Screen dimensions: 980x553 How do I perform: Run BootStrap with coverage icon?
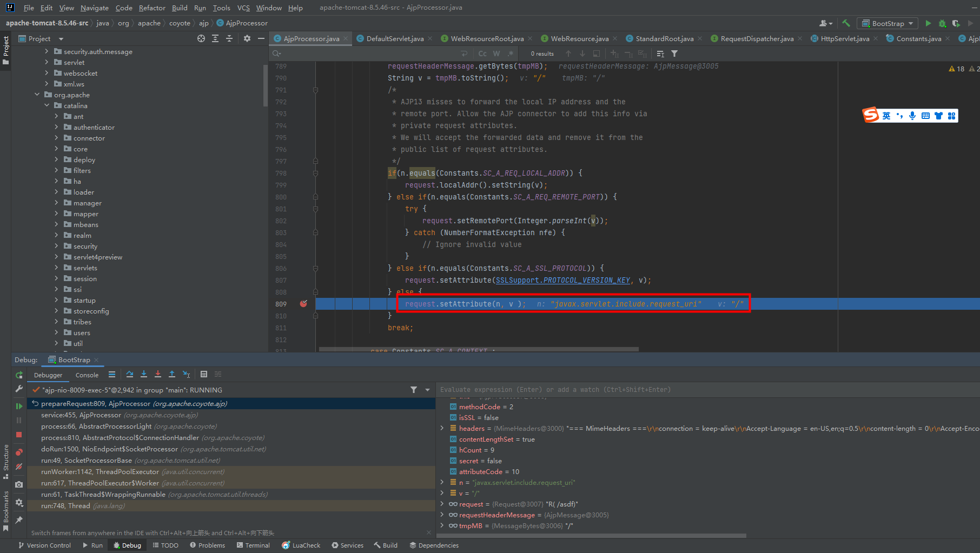pyautogui.click(x=956, y=23)
